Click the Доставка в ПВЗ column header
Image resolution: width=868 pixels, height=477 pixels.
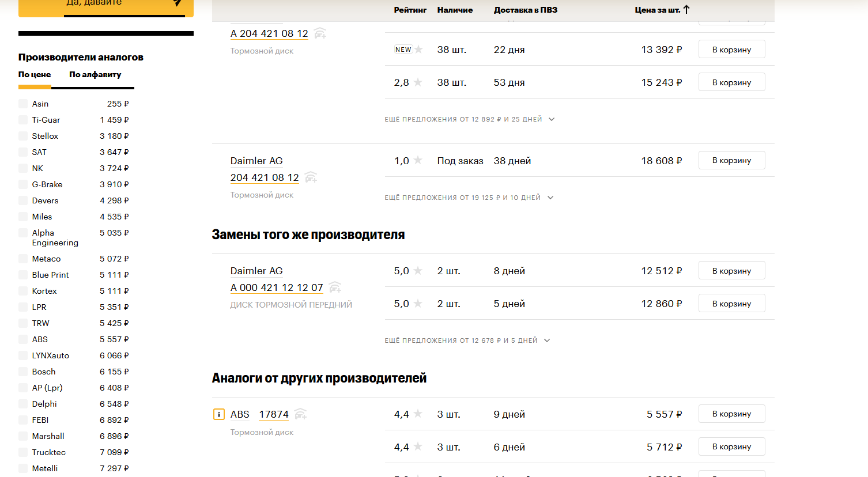click(526, 10)
